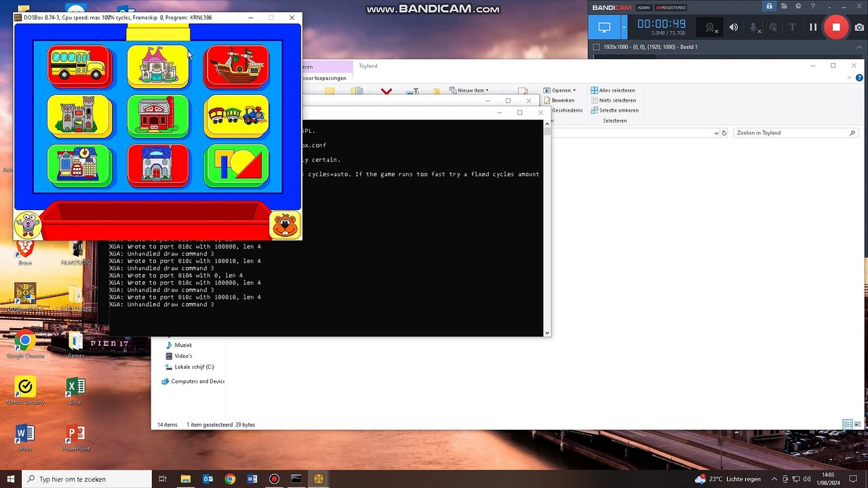Click Niets selecteren in Explorer
Screen dimensions: 868x488
[613, 100]
